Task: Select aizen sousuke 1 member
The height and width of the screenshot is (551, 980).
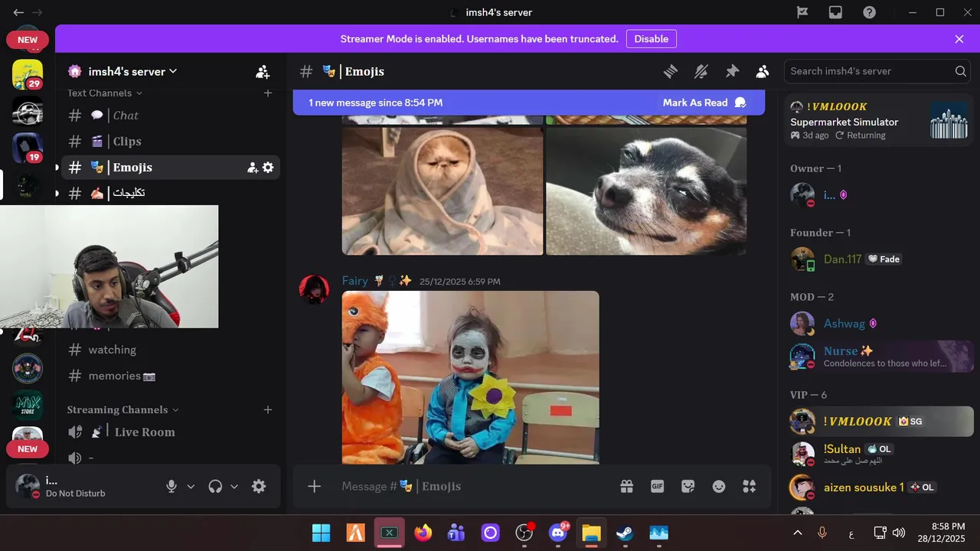Action: (879, 487)
